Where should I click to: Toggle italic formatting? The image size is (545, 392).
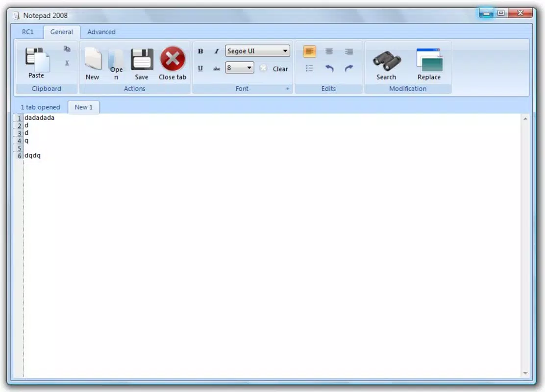click(217, 51)
